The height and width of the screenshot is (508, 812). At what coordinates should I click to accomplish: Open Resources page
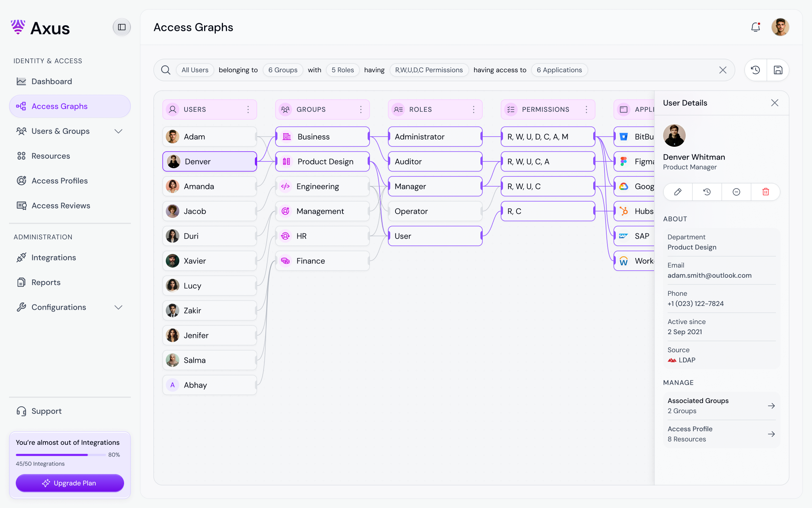70,156
